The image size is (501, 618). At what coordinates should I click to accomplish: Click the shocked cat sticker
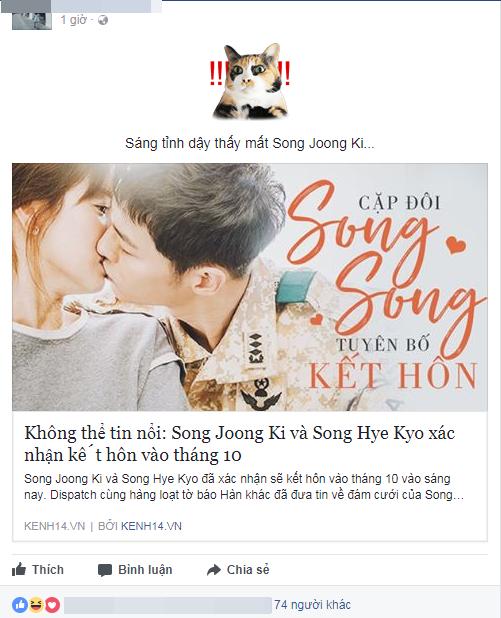(250, 81)
